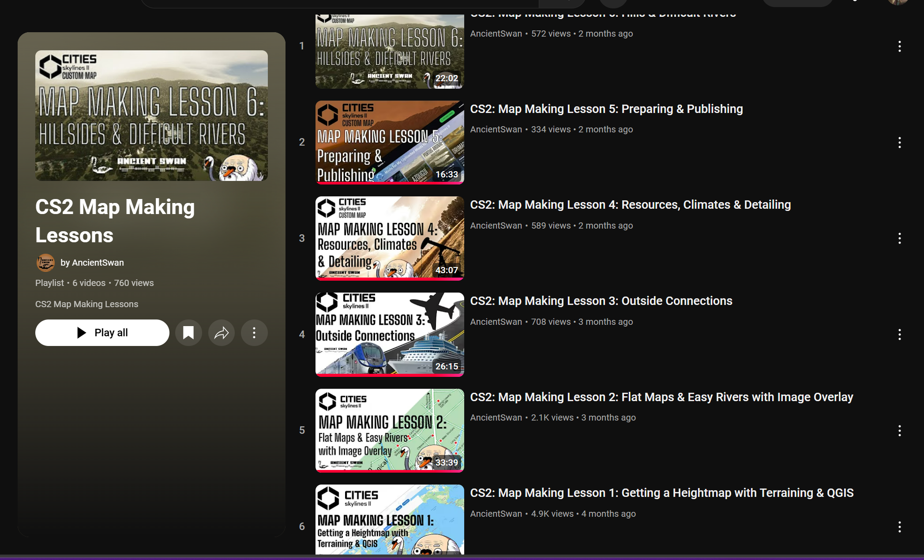The width and height of the screenshot is (924, 560).
Task: Open action menu for Lesson 6 video
Action: [x=899, y=46]
